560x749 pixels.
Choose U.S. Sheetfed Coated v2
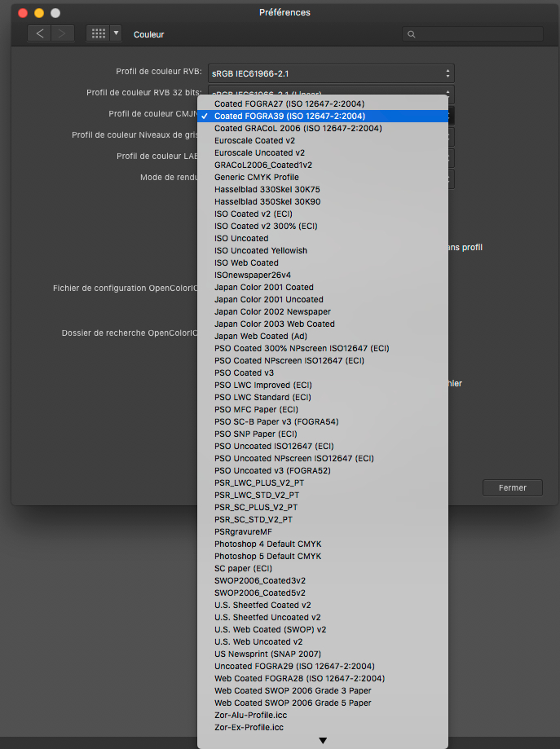pos(323,606)
